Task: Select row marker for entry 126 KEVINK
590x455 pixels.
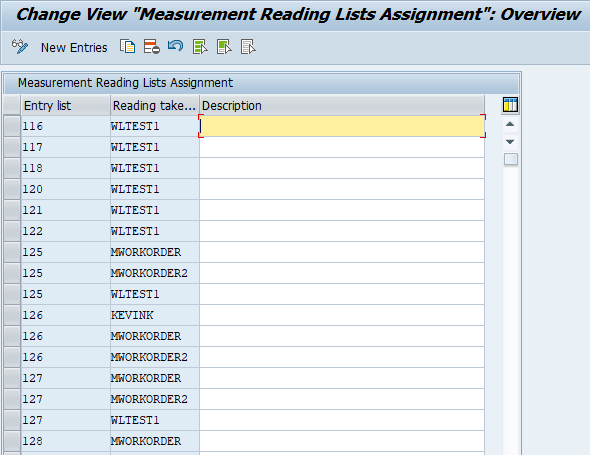Action: click(12, 315)
